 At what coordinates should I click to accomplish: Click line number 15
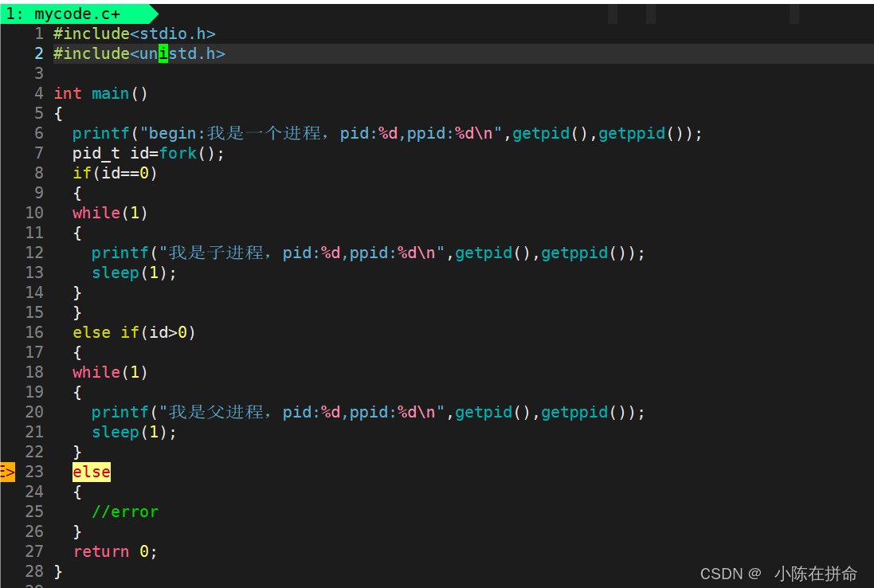(34, 312)
